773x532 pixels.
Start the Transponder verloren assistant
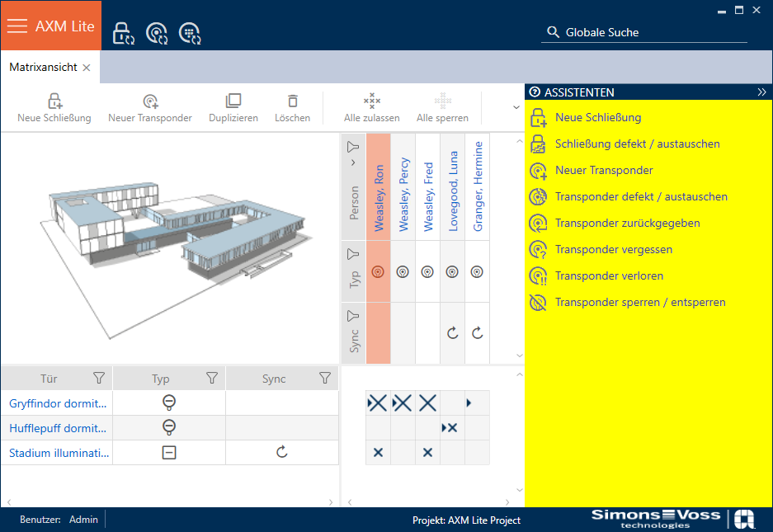coord(609,275)
